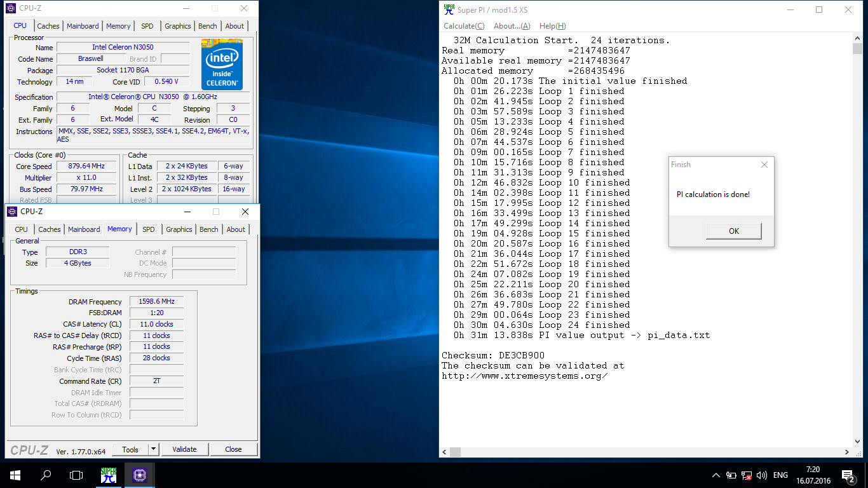
Task: Open About tab in back CPU-Z window
Action: click(234, 26)
